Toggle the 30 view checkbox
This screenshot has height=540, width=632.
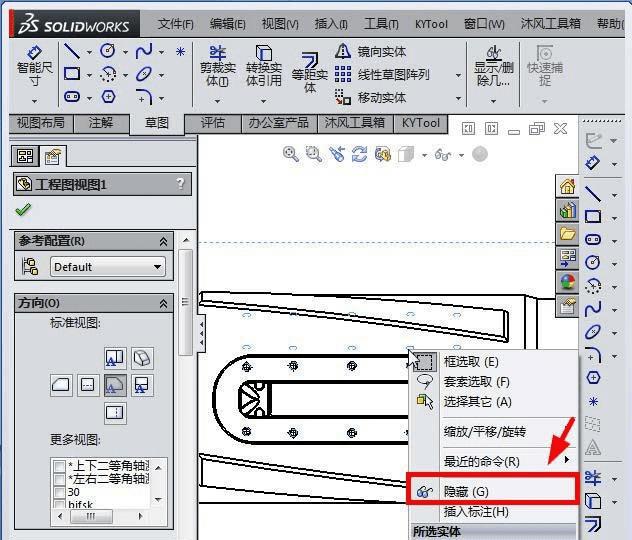(59, 492)
